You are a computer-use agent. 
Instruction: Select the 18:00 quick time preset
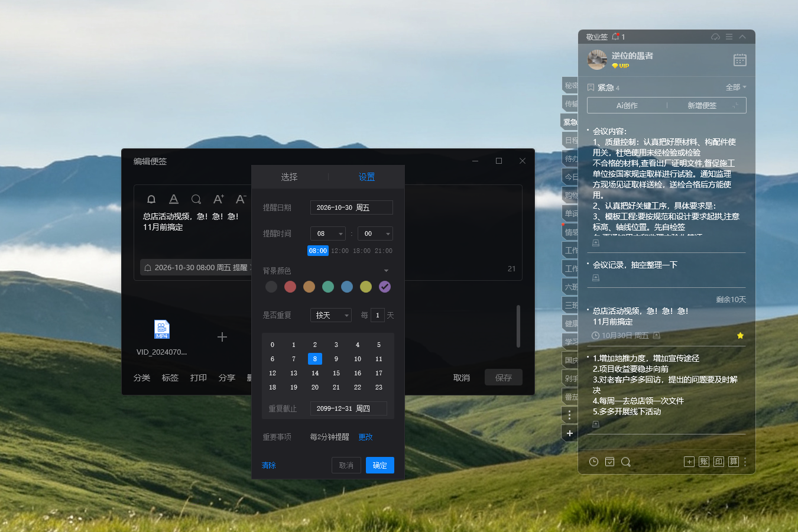click(362, 251)
